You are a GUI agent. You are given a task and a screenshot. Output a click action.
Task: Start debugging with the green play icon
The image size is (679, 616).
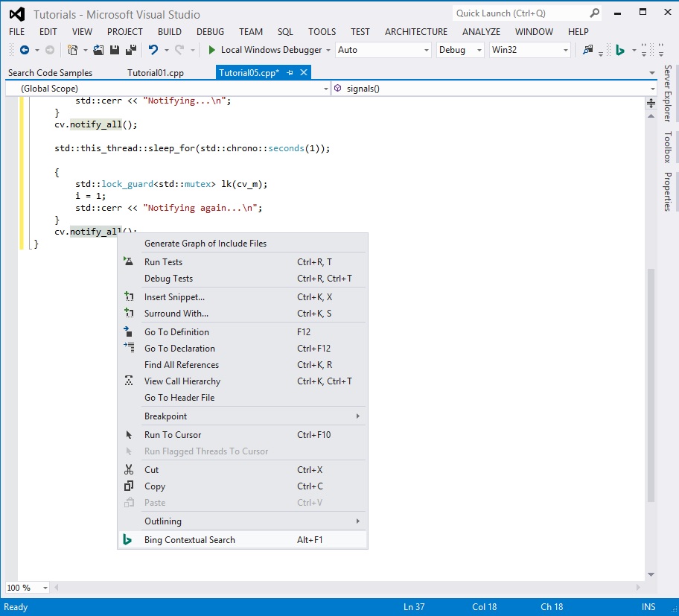coord(211,50)
